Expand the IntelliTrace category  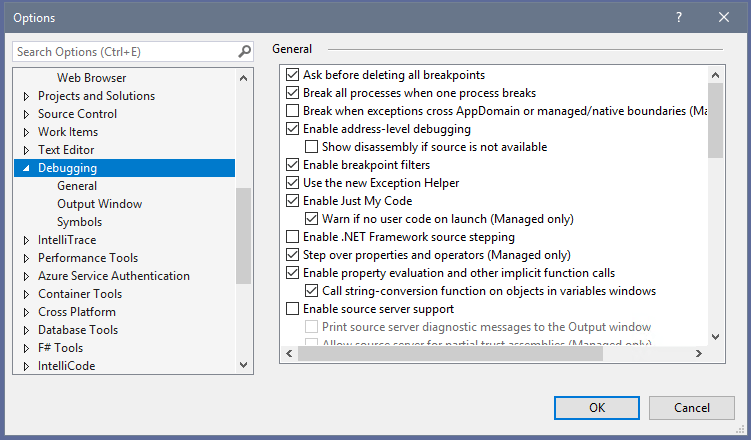27,240
